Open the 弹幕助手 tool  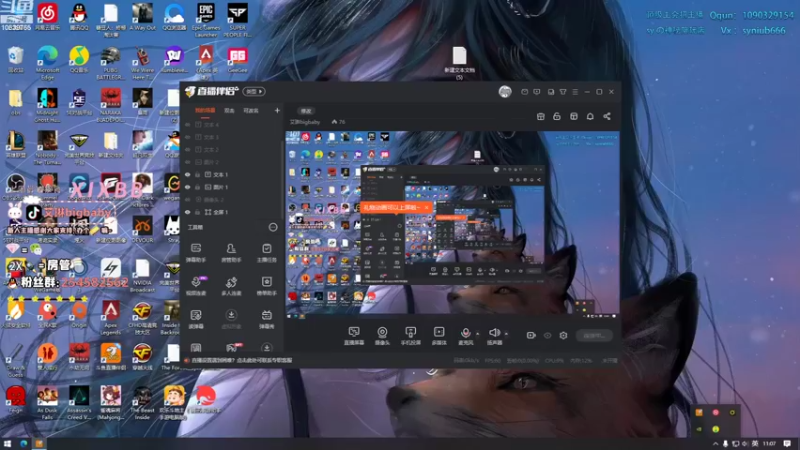pyautogui.click(x=196, y=253)
